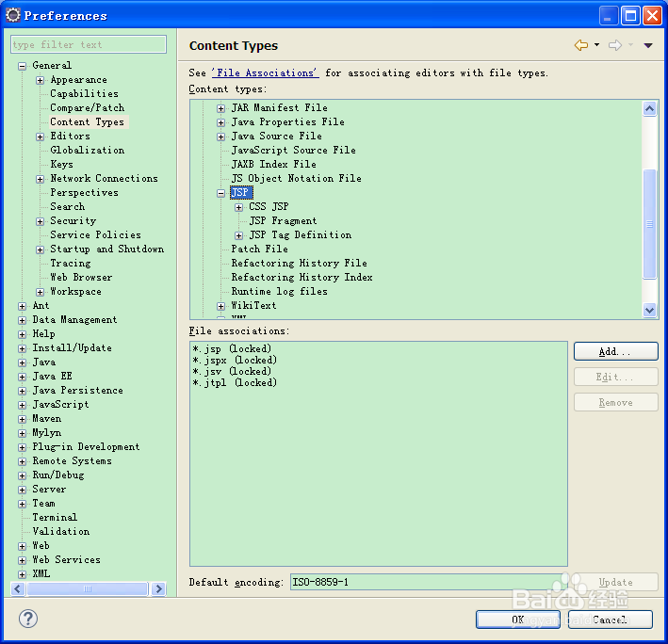Open the Perspectives preference page
The image size is (668, 644).
click(85, 192)
